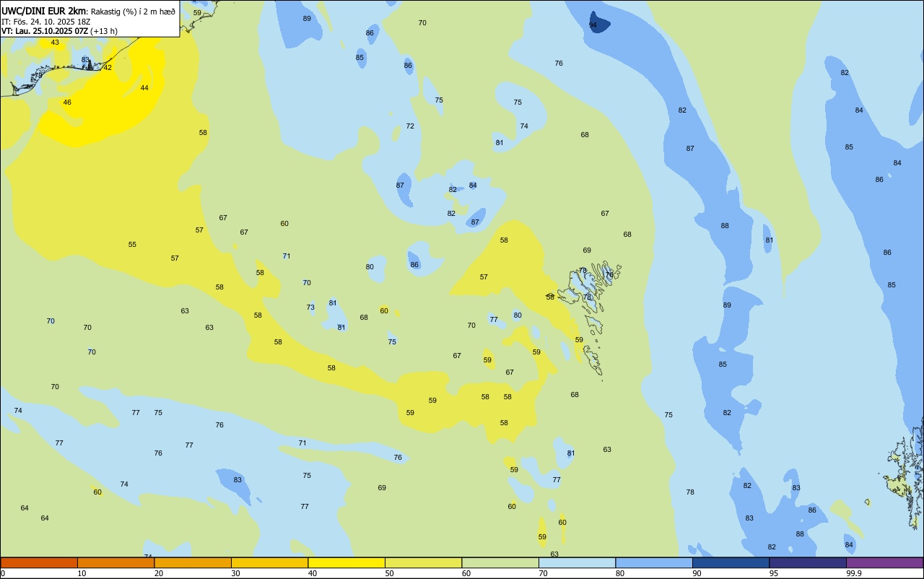Viewport: 924px width, 579px height.
Task: Click the humidity value 94 on the map
Action: [593, 25]
